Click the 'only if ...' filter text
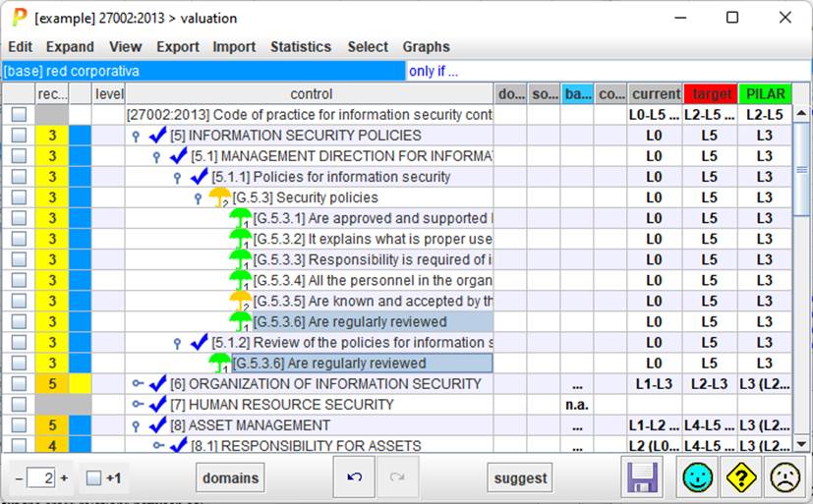 pos(433,71)
